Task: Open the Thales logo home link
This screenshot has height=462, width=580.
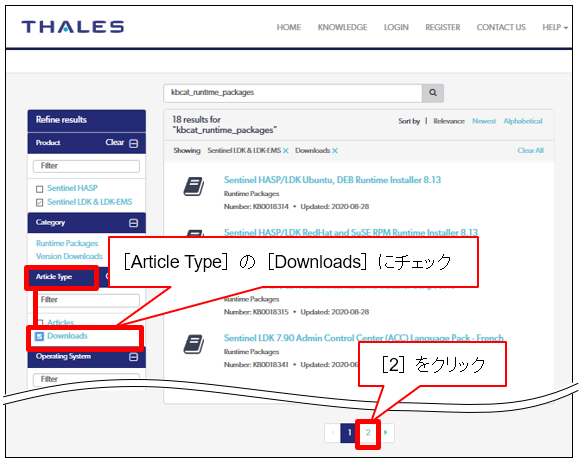Action: [72, 27]
